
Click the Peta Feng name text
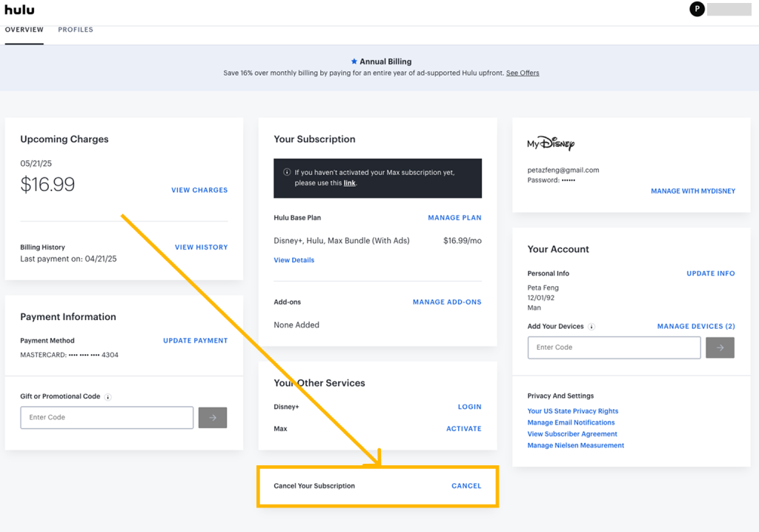point(543,288)
